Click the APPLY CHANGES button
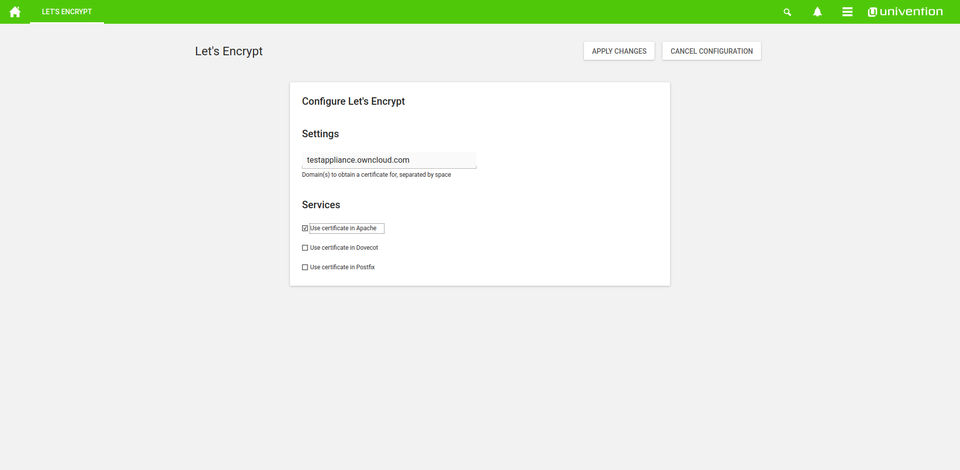Screen dimensions: 960x470 [x=619, y=51]
